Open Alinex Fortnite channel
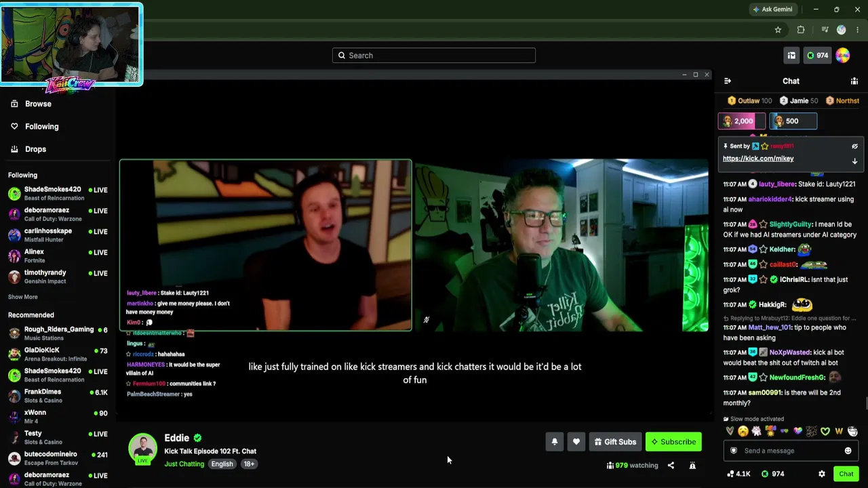 coord(58,256)
